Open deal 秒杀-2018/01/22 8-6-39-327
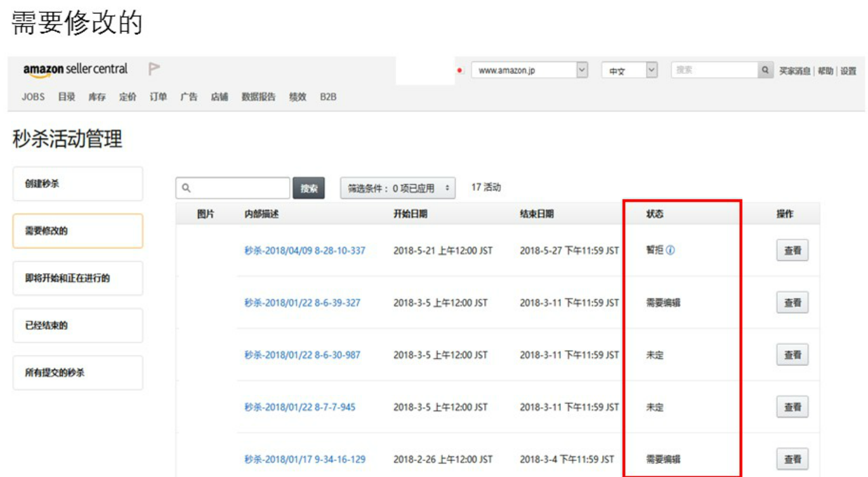This screenshot has width=868, height=477. 302,303
